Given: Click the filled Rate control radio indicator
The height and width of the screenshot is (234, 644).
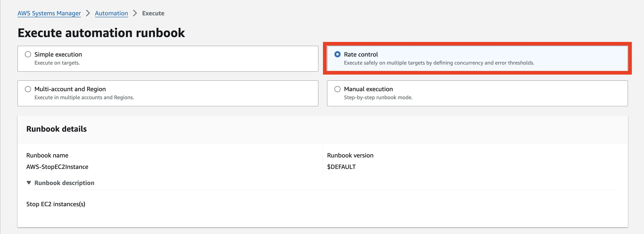Looking at the screenshot, I should (338, 54).
